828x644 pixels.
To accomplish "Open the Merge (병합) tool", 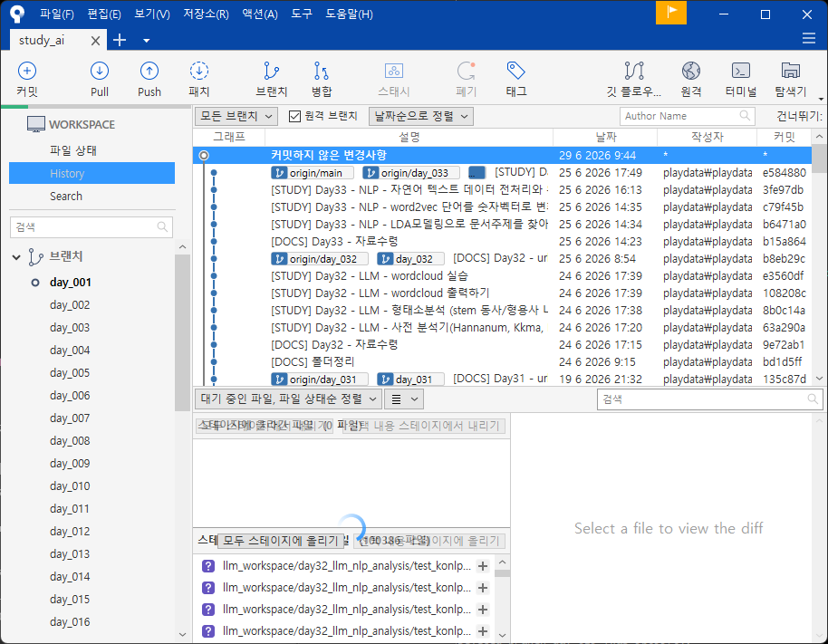I will click(x=321, y=71).
